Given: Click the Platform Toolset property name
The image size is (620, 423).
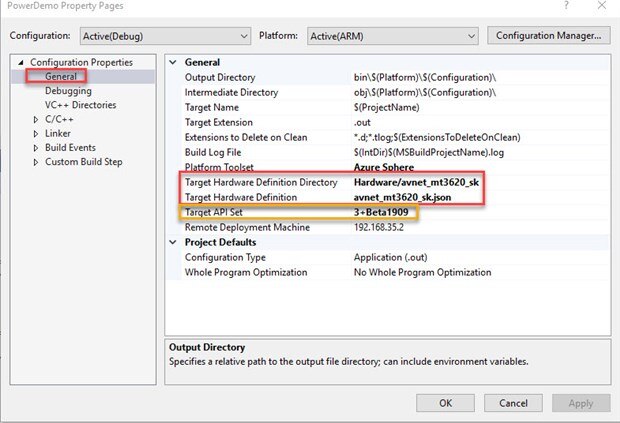Looking at the screenshot, I should (219, 167).
